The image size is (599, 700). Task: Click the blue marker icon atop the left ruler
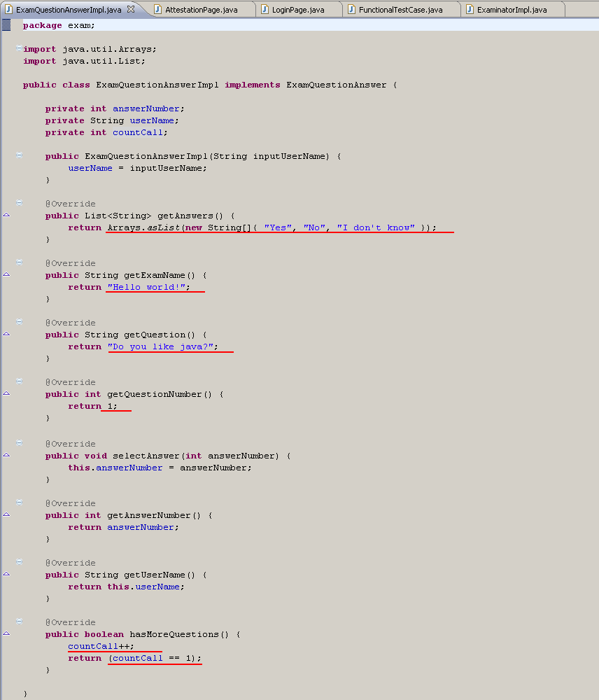point(6,25)
